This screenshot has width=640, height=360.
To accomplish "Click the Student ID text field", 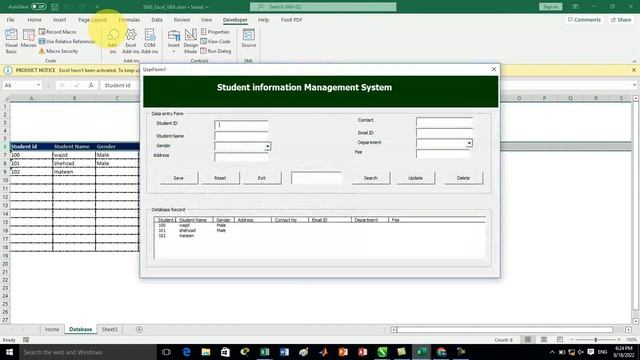I will [x=241, y=124].
